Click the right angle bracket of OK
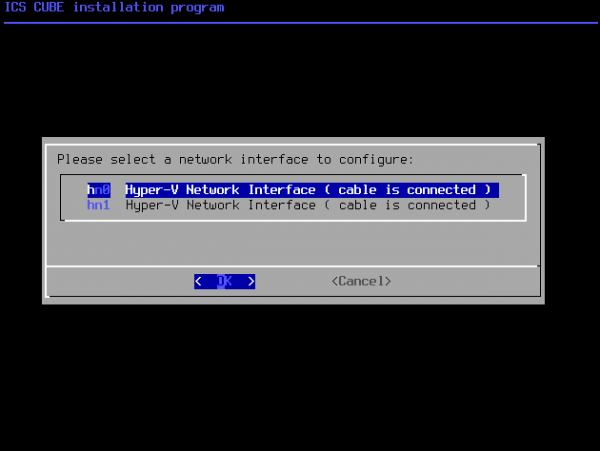This screenshot has width=600, height=451. click(251, 282)
